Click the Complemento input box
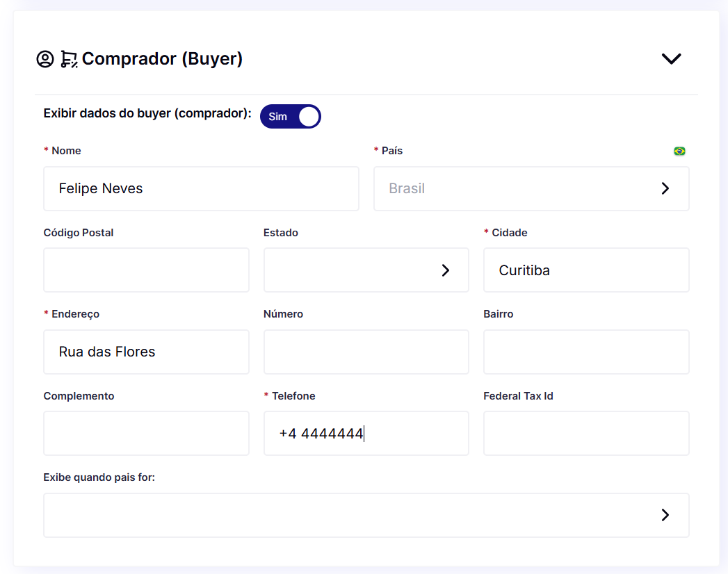The width and height of the screenshot is (728, 574). point(146,434)
